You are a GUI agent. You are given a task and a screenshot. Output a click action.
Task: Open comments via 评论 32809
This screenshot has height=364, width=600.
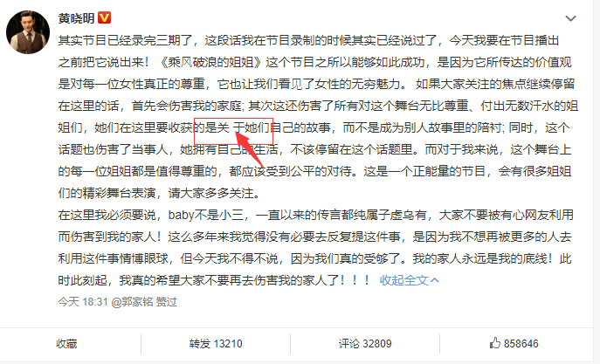tap(365, 344)
